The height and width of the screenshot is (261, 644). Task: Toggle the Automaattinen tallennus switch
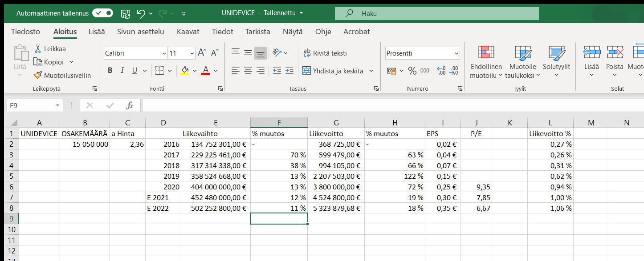(102, 13)
